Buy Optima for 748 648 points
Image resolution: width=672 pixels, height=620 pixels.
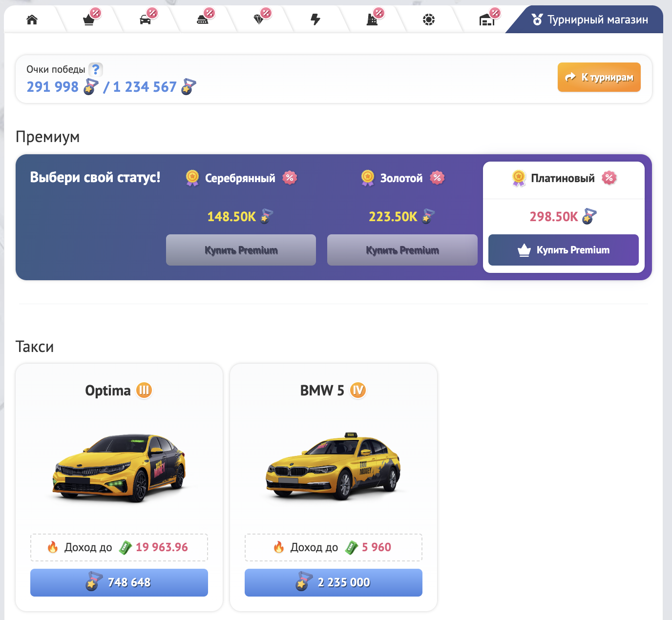point(119,582)
